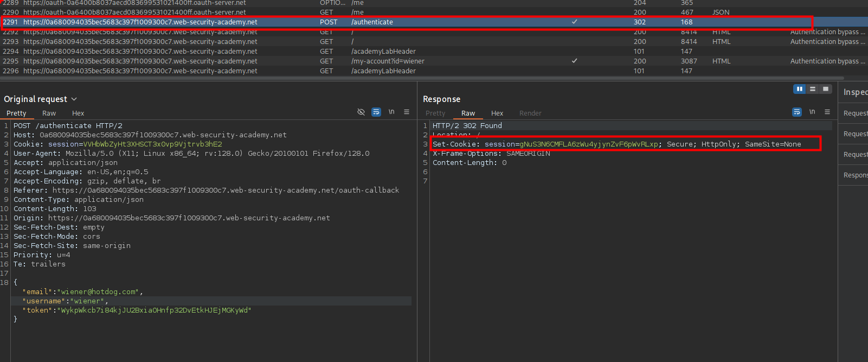Screen dimensions: 868x362
Task: Show non-printable \n characters in the response pane
Action: (812, 112)
